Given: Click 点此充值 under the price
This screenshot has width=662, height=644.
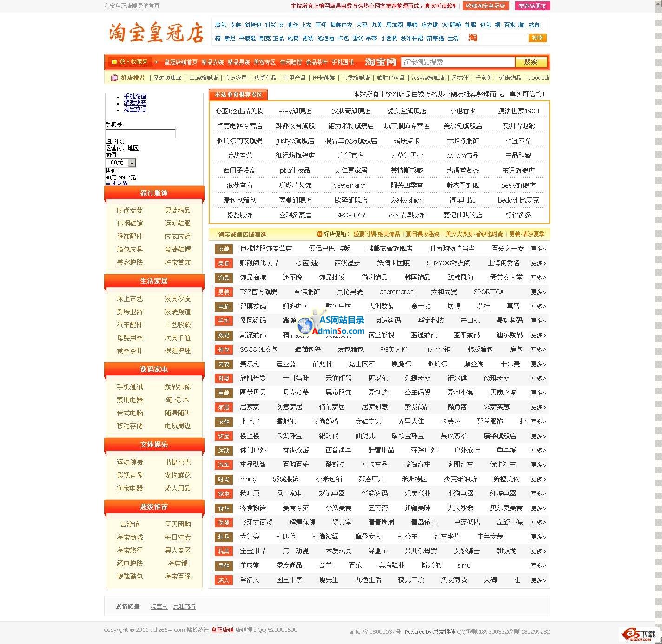Looking at the screenshot, I should tap(116, 184).
